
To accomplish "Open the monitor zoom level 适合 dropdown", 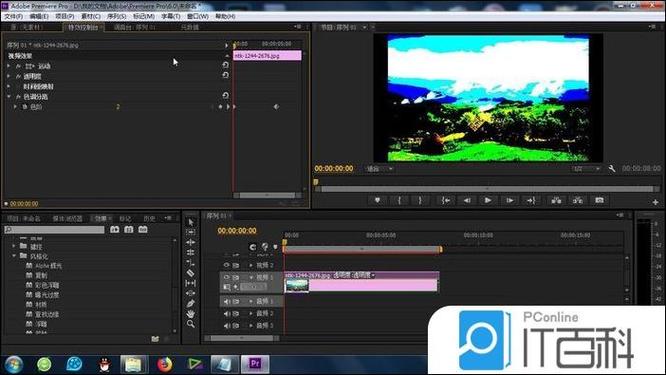I will (x=380, y=169).
